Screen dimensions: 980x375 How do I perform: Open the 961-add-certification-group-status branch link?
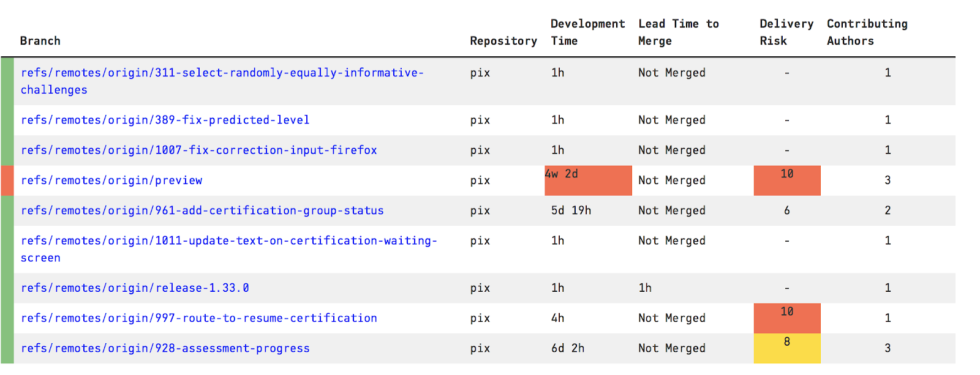click(x=202, y=210)
